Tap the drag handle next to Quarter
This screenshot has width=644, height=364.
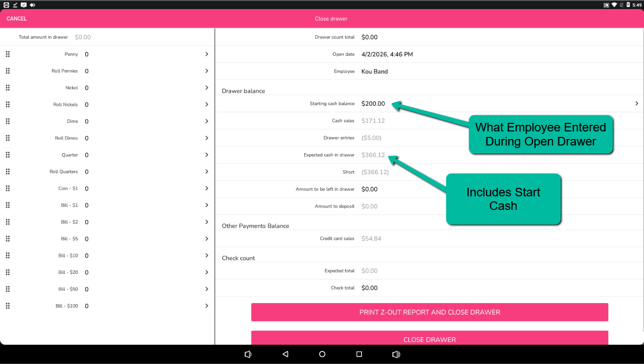(x=8, y=155)
